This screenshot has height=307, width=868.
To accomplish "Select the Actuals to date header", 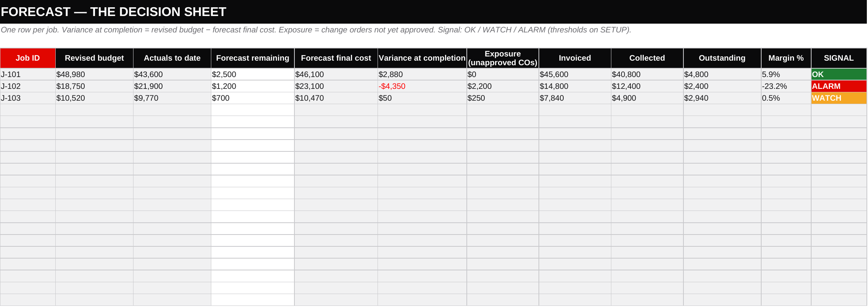I will [x=172, y=58].
